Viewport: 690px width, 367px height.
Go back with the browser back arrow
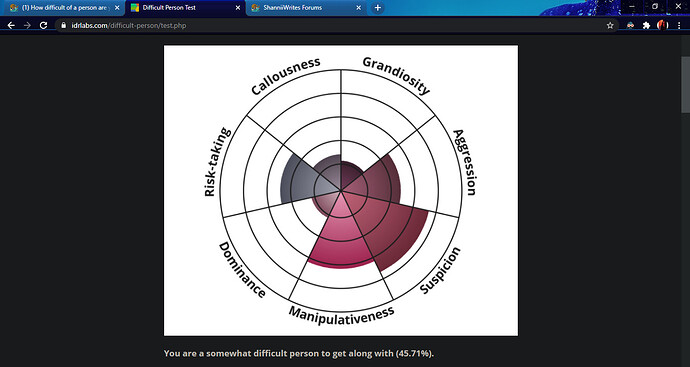11,26
